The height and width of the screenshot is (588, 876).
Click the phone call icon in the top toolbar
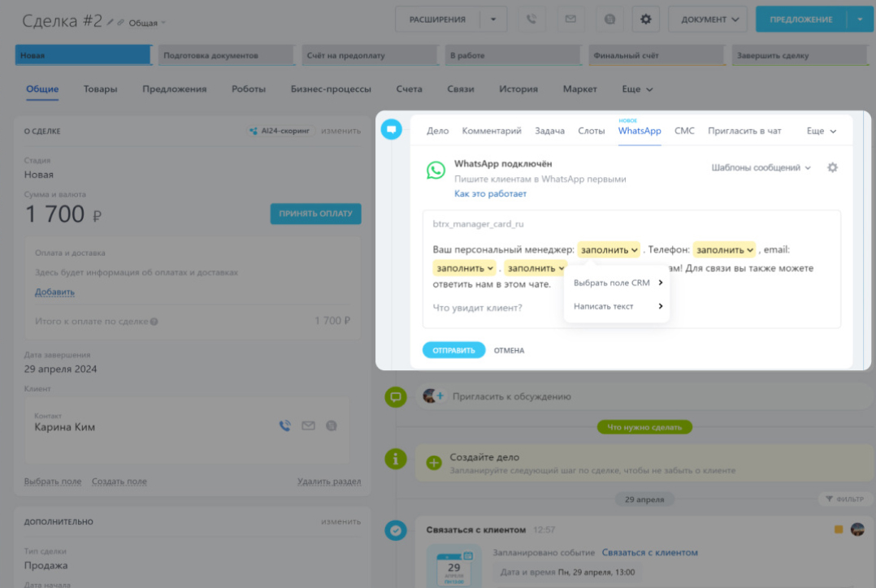(531, 19)
